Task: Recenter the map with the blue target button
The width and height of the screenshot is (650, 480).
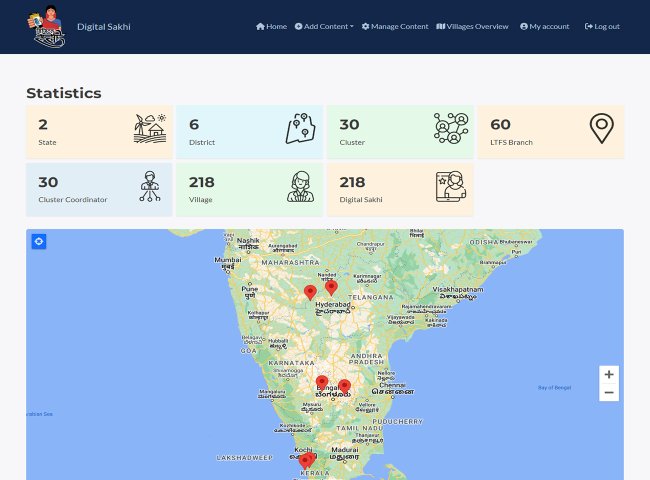Action: [39, 241]
